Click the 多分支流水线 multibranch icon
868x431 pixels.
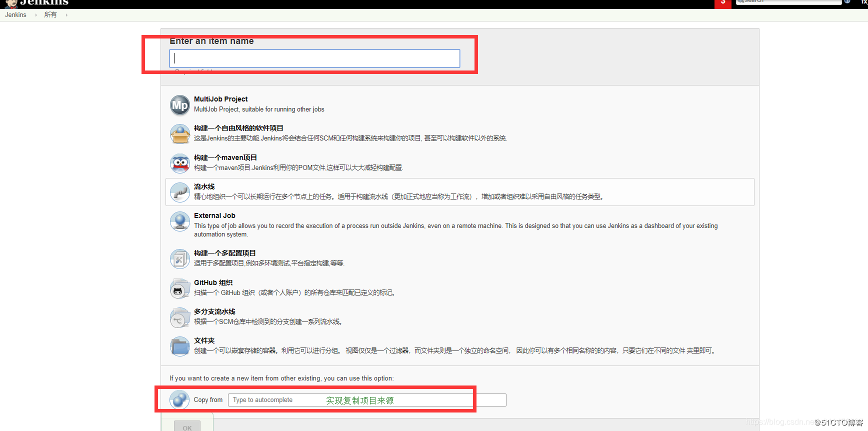(180, 317)
